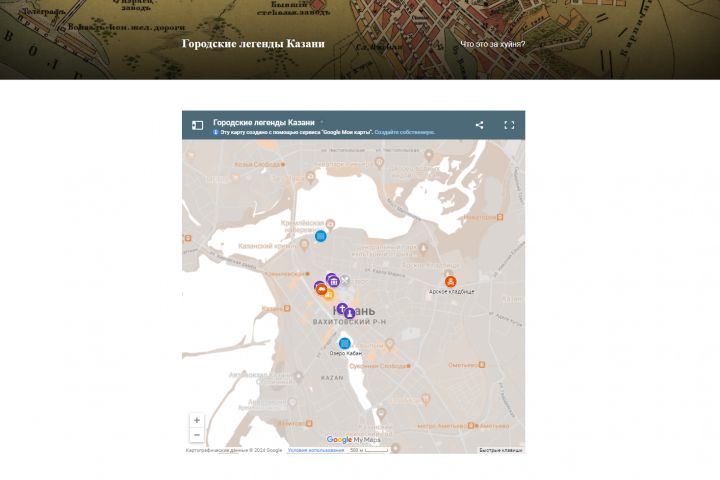Click the blue info icon in map header
This screenshot has width=720, height=480.
point(215,132)
